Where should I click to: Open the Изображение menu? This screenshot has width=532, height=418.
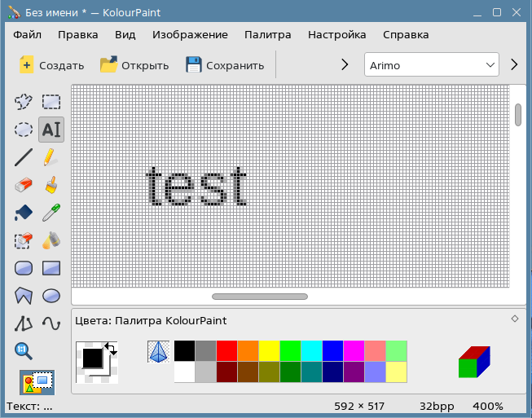point(190,35)
